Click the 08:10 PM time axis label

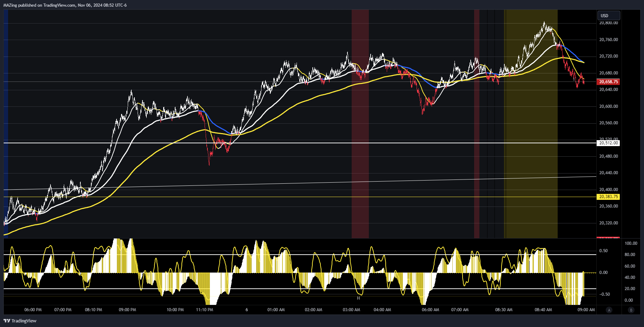[x=93, y=310]
